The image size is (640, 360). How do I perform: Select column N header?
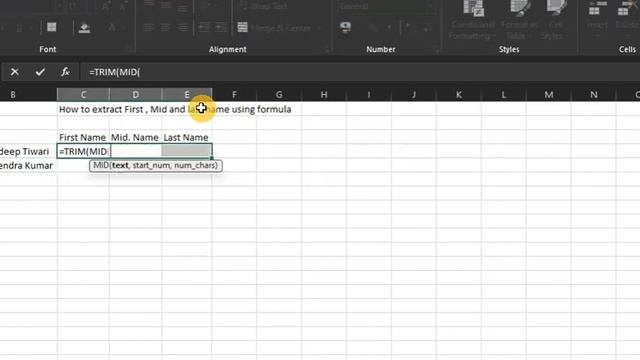(594, 95)
